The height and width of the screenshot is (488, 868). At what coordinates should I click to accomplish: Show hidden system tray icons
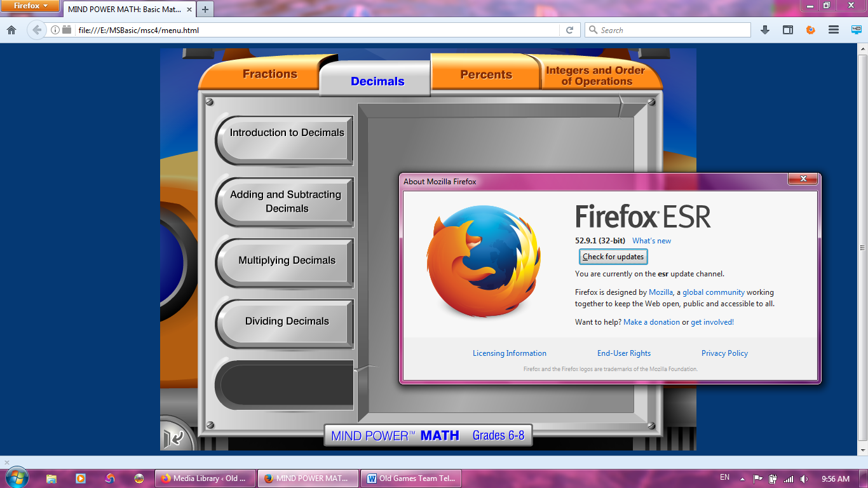coord(742,478)
